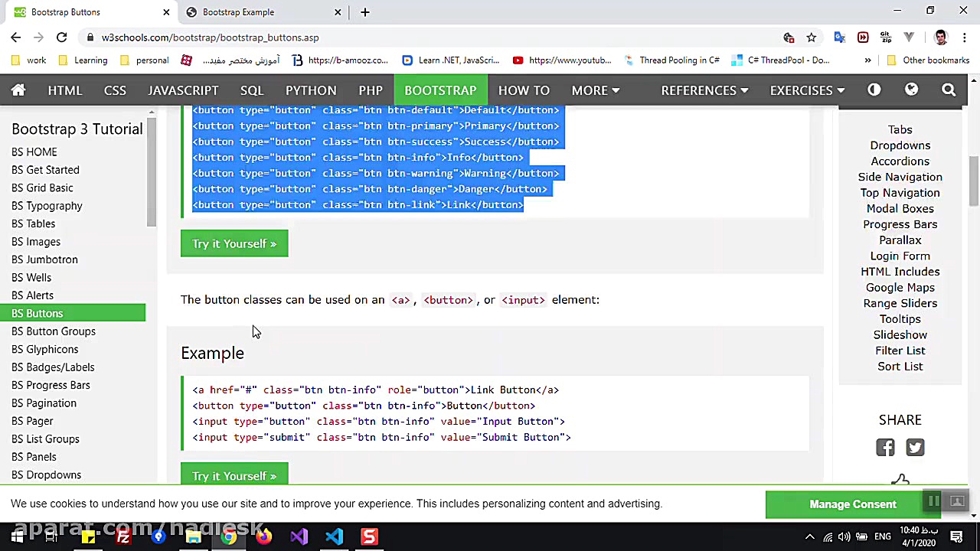The height and width of the screenshot is (551, 980).
Task: Open Visual Studio Code from the taskbar
Action: (333, 536)
